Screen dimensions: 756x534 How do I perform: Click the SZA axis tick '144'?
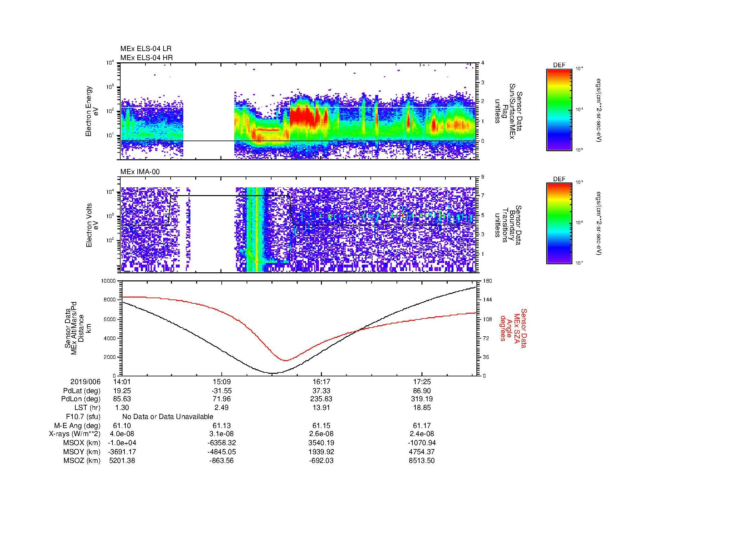point(488,300)
